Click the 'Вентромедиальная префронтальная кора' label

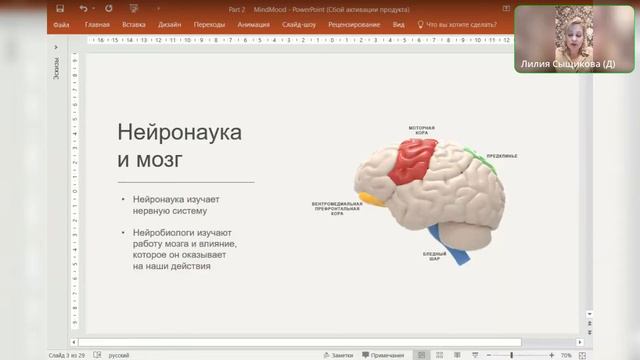pos(337,208)
